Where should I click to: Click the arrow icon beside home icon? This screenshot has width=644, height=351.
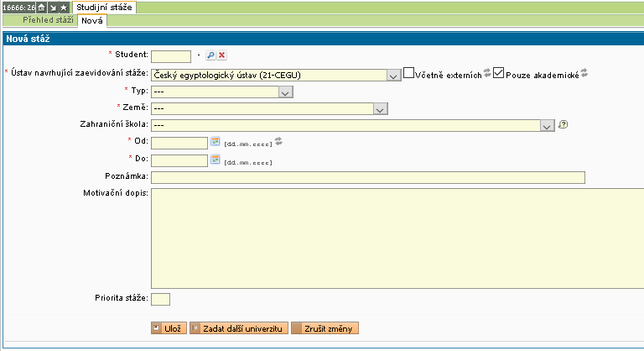click(x=51, y=7)
